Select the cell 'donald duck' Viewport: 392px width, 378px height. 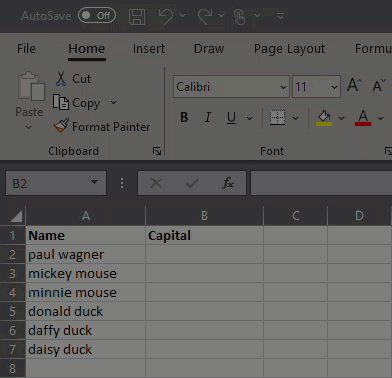pyautogui.click(x=85, y=311)
